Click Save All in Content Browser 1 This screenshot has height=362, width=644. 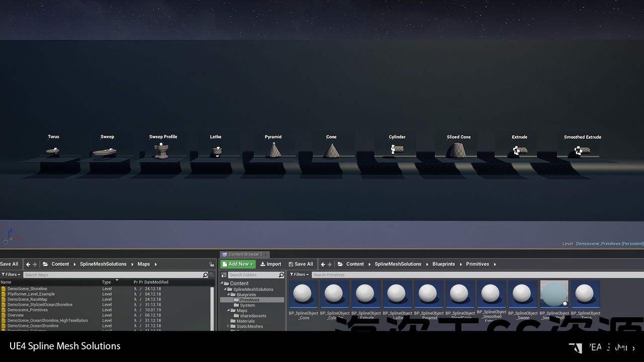tap(300, 264)
